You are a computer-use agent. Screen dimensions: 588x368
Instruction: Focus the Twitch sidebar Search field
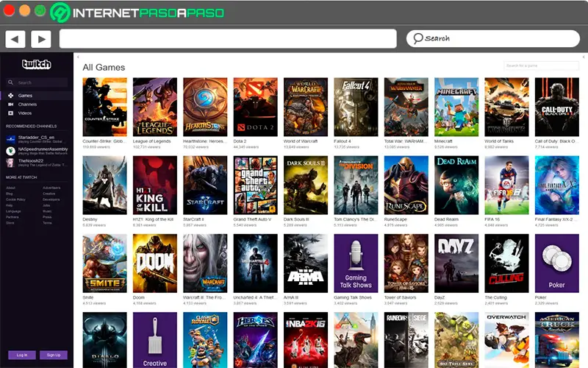(x=37, y=82)
